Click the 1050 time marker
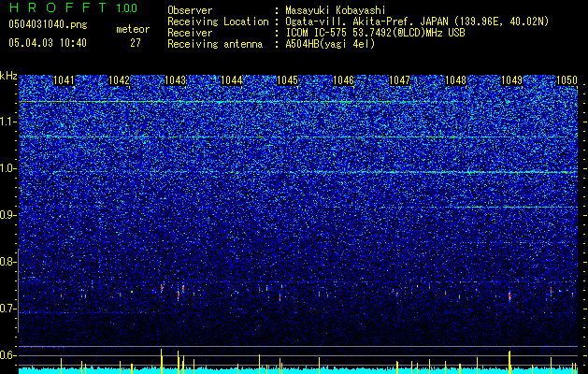 567,80
